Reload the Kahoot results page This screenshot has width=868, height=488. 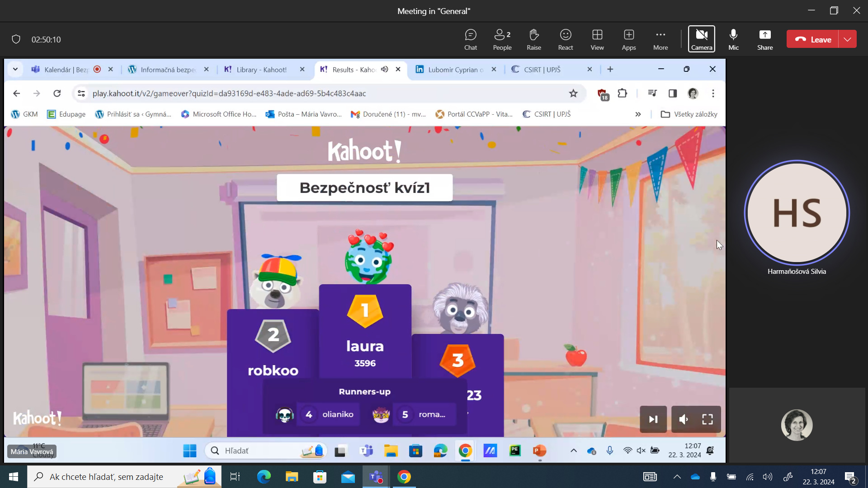coord(57,93)
